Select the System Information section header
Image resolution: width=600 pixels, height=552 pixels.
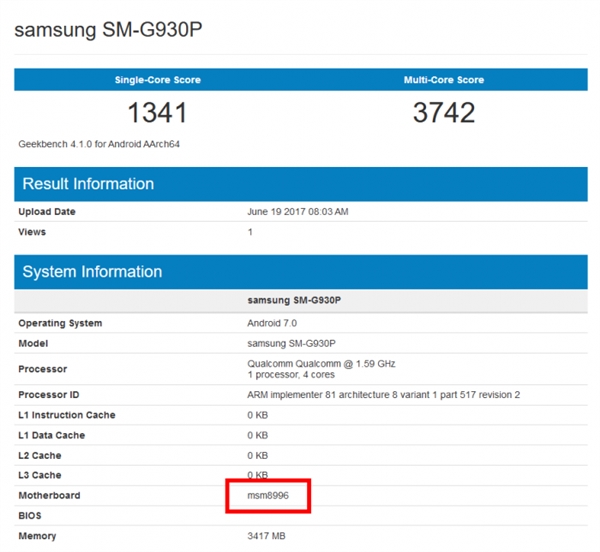coord(92,272)
